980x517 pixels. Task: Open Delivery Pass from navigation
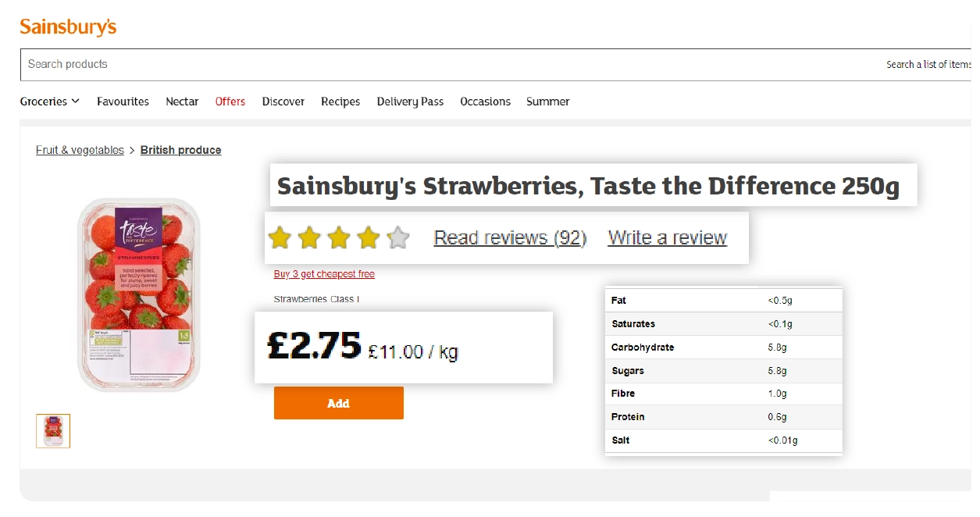(x=410, y=102)
